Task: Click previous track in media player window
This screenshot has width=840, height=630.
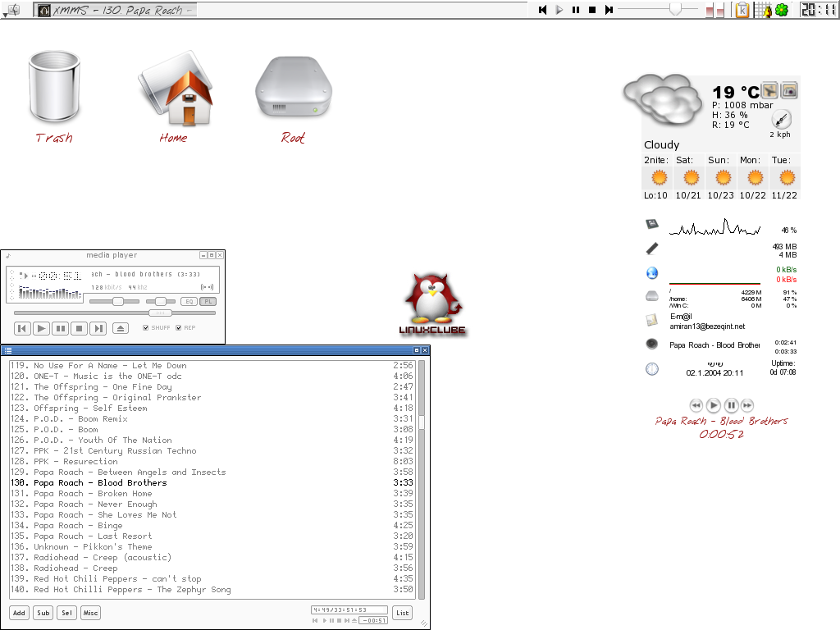Action: click(x=22, y=328)
